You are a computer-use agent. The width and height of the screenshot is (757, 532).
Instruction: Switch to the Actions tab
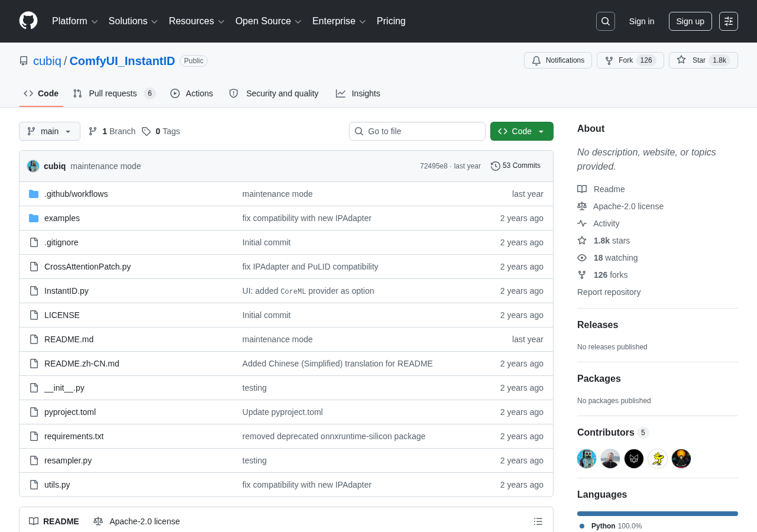[x=192, y=93]
